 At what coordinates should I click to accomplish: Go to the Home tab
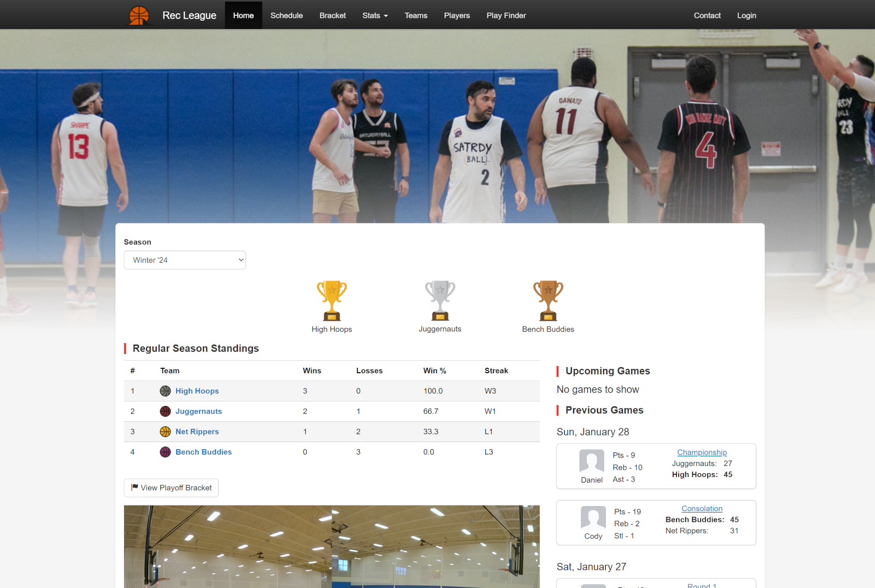pyautogui.click(x=243, y=15)
